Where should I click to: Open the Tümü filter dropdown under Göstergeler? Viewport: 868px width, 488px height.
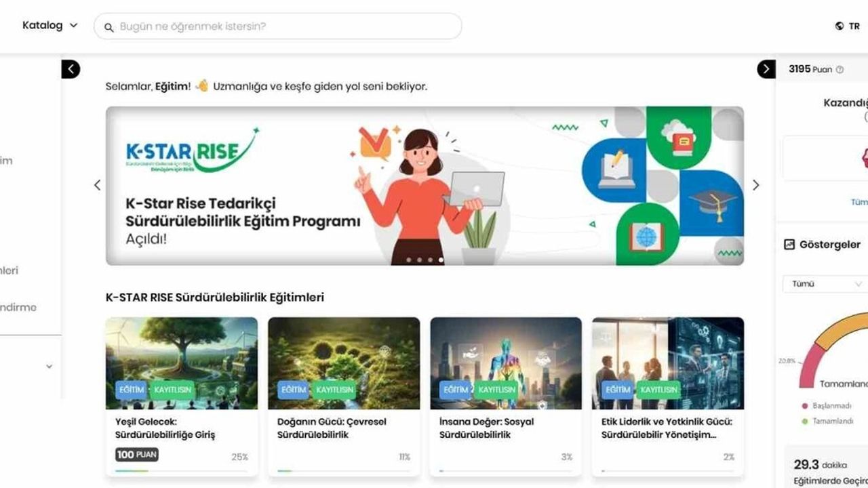click(823, 284)
